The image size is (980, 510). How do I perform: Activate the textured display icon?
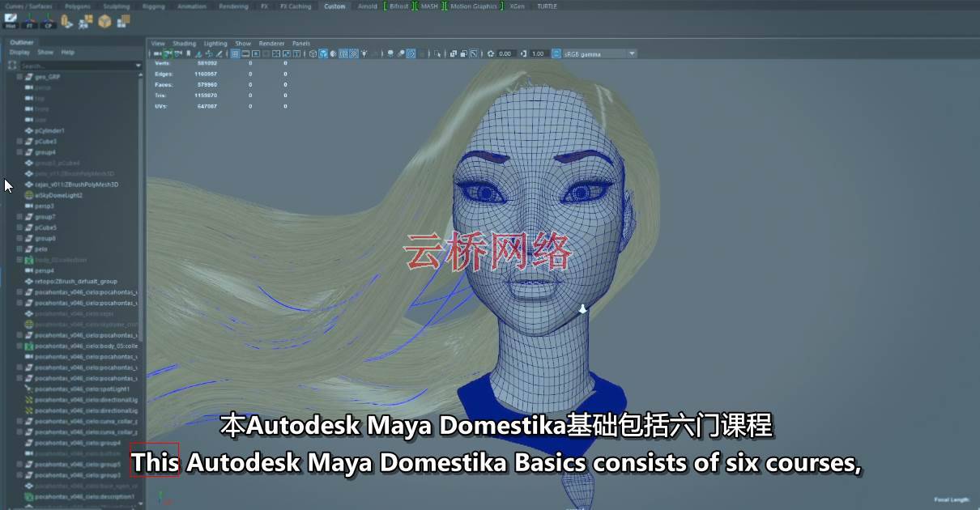(x=342, y=53)
